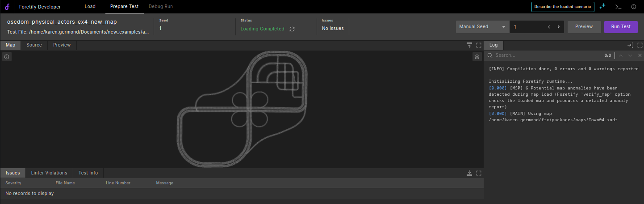Image resolution: width=644 pixels, height=204 pixels.
Task: Download the issues list via export icon
Action: click(x=469, y=173)
